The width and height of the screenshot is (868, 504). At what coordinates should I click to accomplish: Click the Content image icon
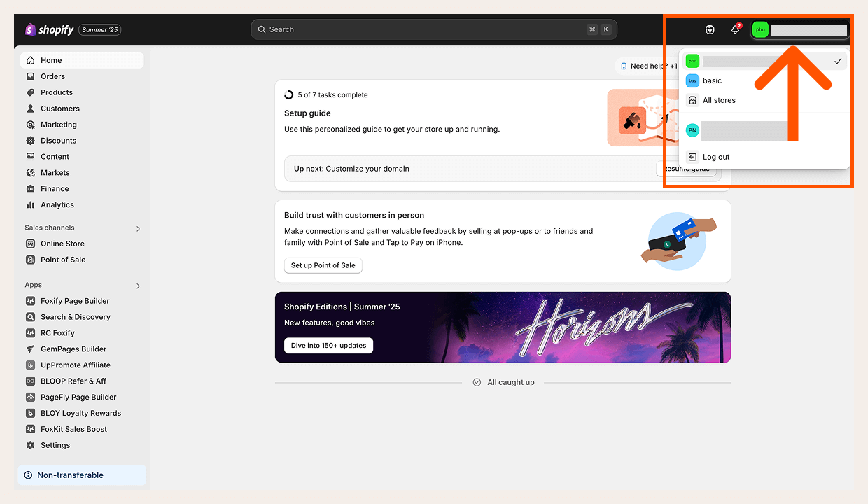click(x=30, y=157)
